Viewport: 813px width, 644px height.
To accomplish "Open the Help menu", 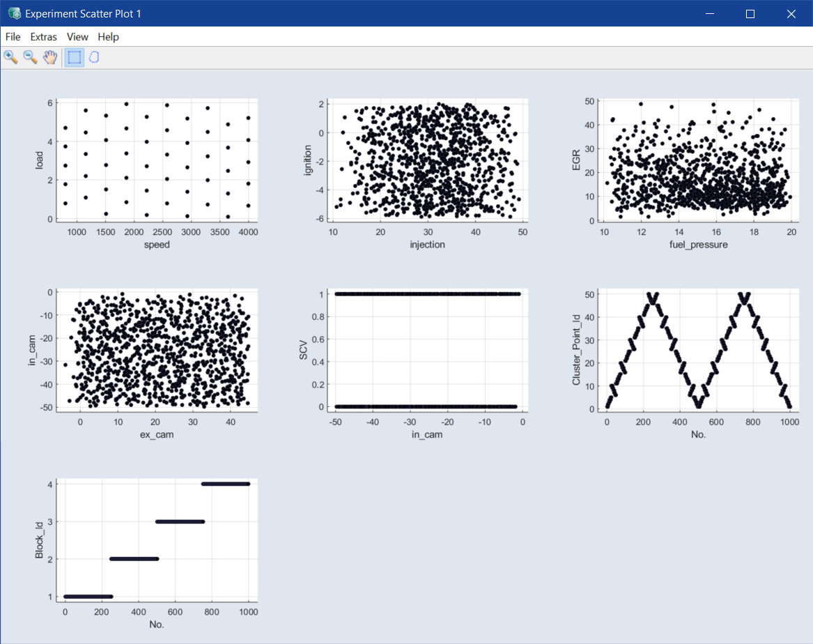I will (x=108, y=37).
